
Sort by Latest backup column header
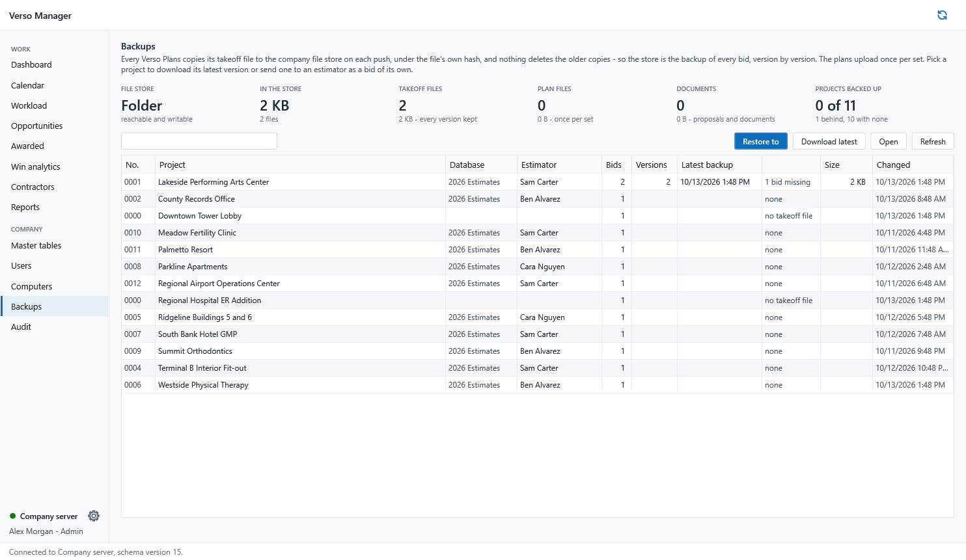[719, 165]
